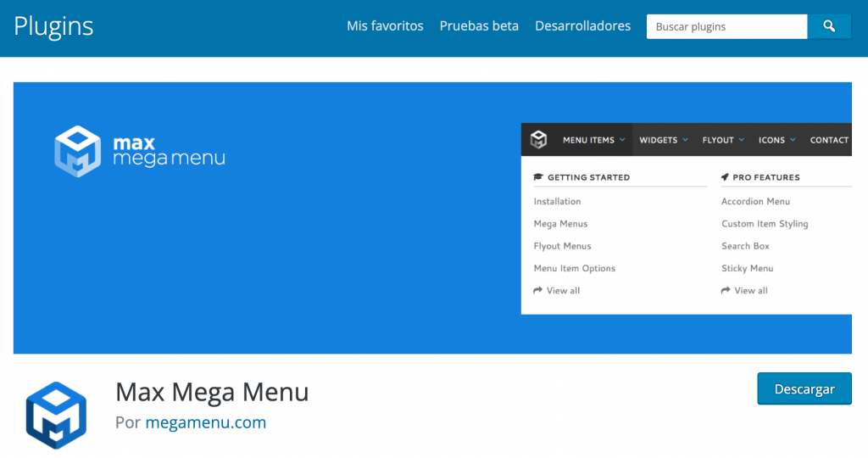Focus the Buscar plugins search field
Viewport: 868px width, 458px height.
726,26
